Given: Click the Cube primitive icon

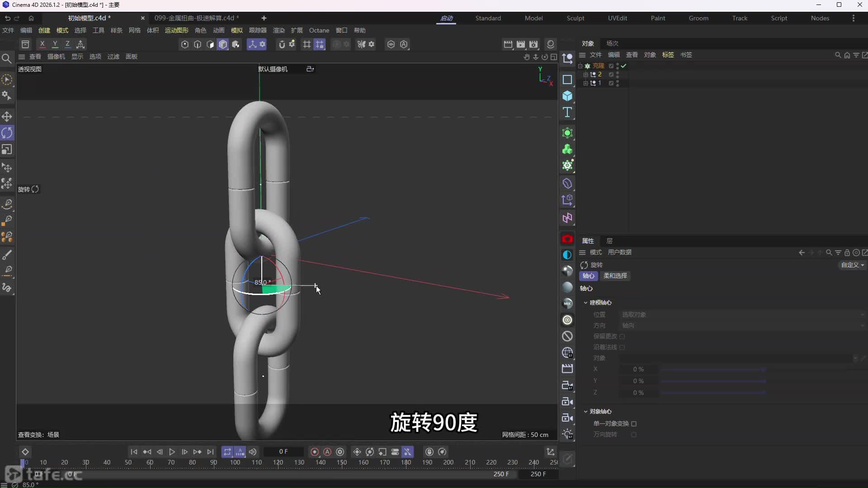Looking at the screenshot, I should 567,96.
